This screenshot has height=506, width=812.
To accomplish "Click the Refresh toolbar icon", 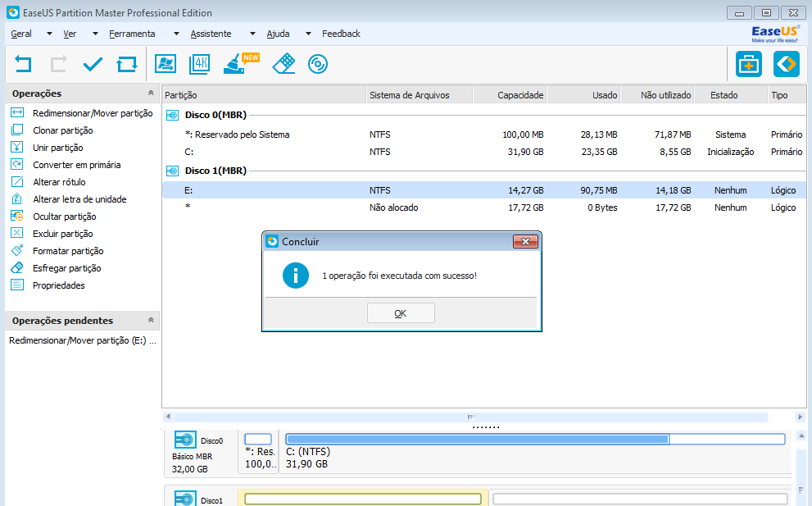I will tap(127, 64).
